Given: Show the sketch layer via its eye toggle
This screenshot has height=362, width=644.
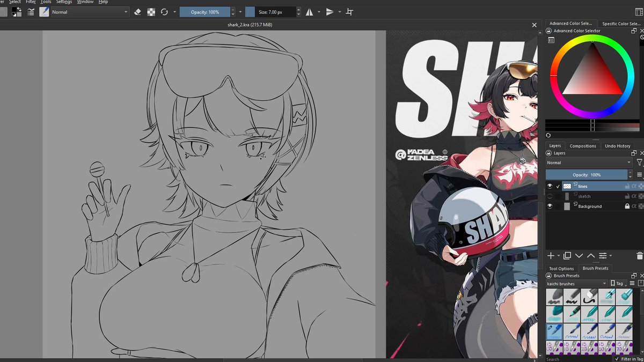Looking at the screenshot, I should point(550,196).
